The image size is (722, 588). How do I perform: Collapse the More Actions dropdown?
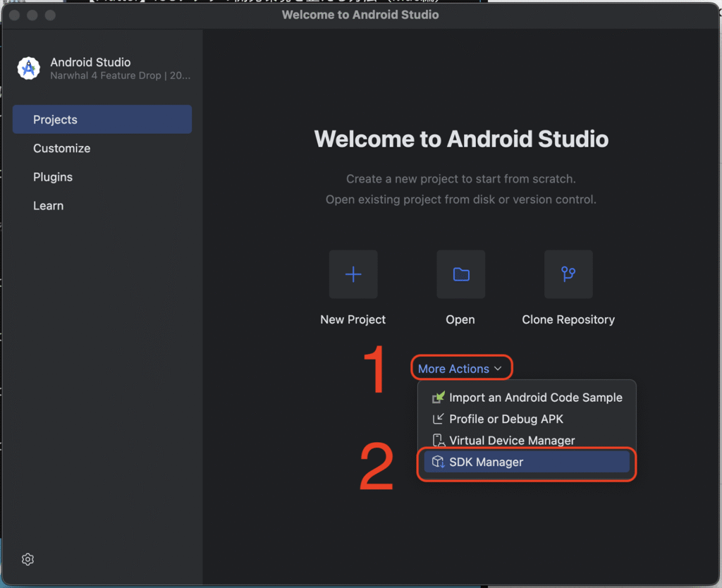pos(453,369)
